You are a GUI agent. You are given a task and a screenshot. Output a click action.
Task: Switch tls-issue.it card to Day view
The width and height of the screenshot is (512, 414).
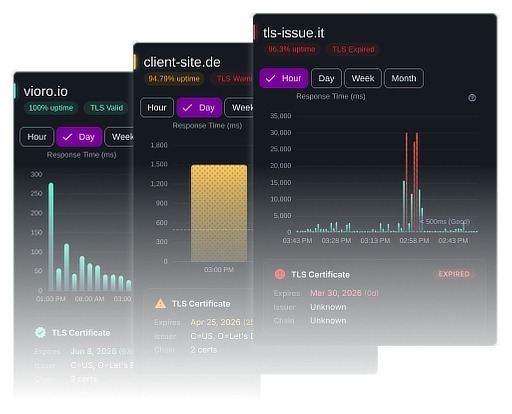pyautogui.click(x=326, y=78)
